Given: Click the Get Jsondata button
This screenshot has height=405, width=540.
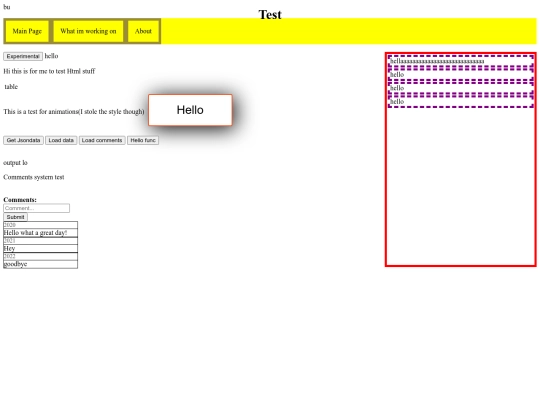Looking at the screenshot, I should 23,140.
